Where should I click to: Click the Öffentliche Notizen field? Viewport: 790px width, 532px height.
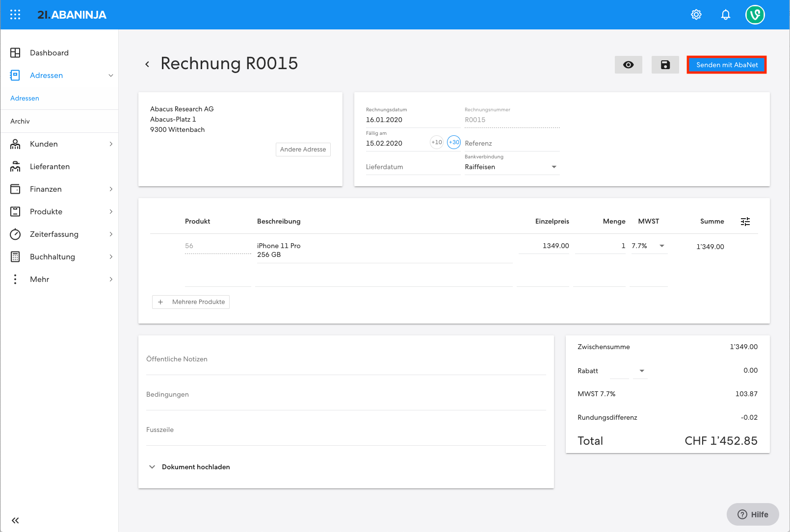(345, 359)
